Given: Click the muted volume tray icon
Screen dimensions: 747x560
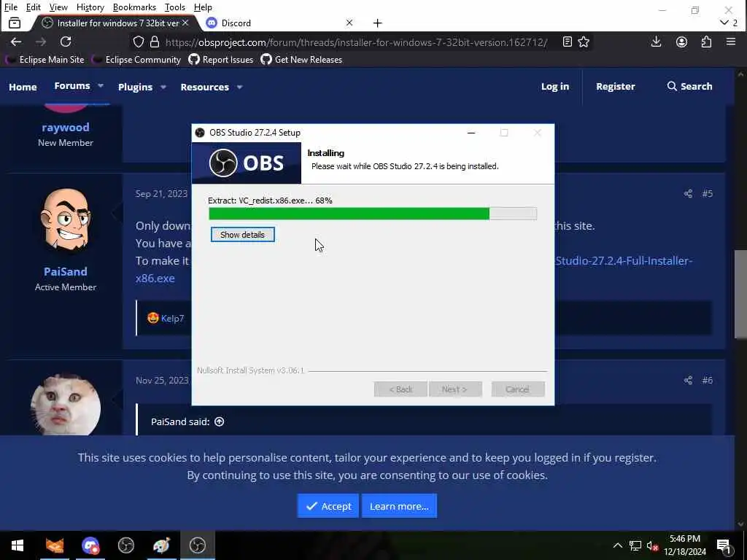Looking at the screenshot, I should (652, 545).
